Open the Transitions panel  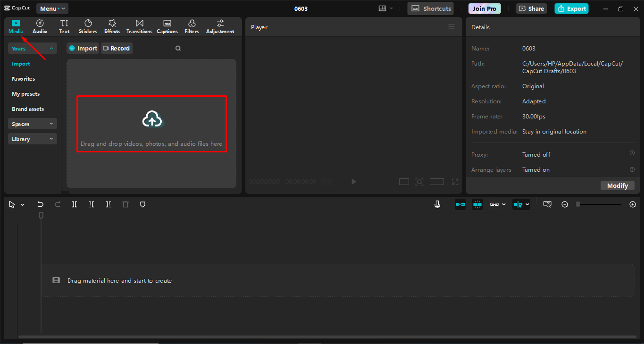click(x=139, y=26)
